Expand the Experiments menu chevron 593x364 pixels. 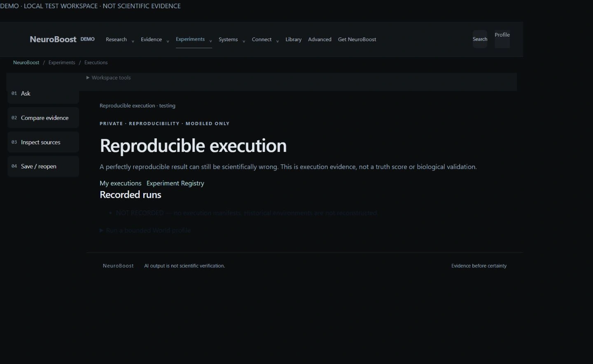[x=210, y=41]
